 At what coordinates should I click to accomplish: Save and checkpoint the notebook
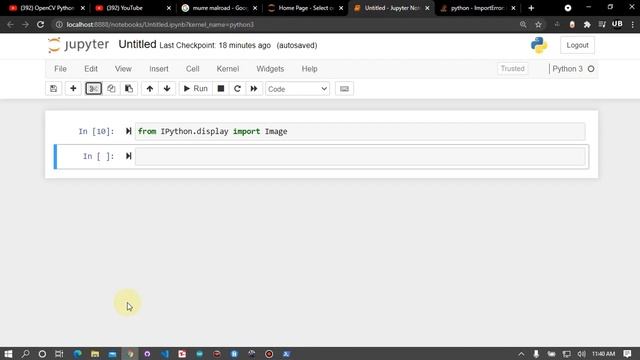click(53, 89)
